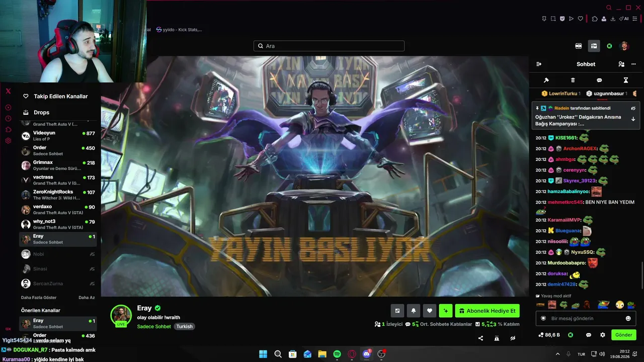Open the emoji picker in chat input
The width and height of the screenshot is (644, 362).
coord(628,318)
